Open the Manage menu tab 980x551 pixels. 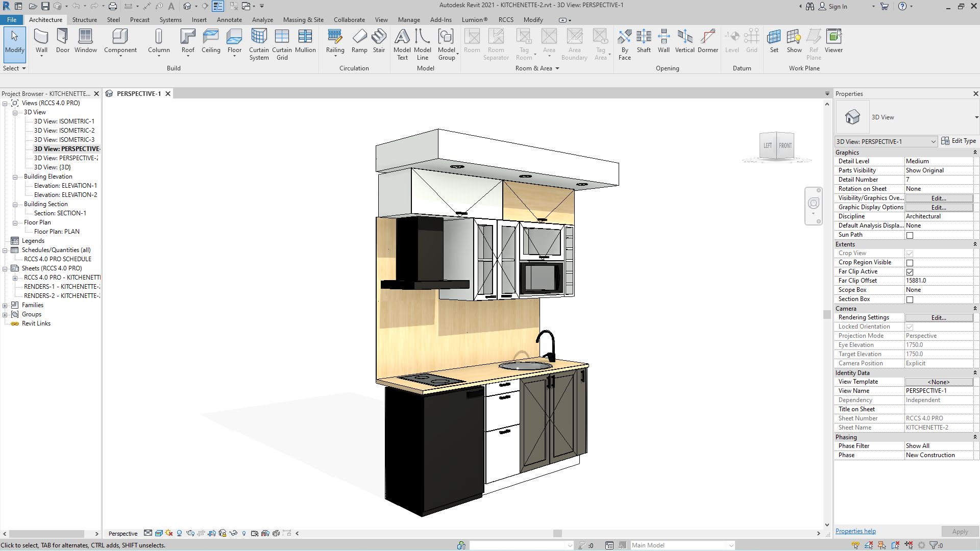(409, 19)
